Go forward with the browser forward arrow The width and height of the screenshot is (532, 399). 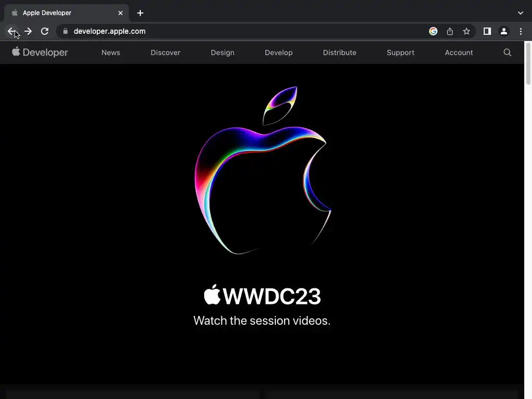pyautogui.click(x=28, y=31)
